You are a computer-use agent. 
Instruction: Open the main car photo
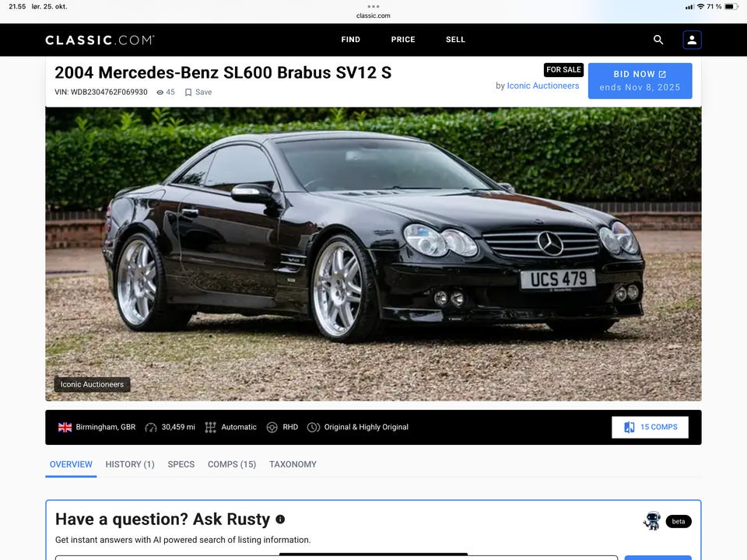click(x=373, y=254)
